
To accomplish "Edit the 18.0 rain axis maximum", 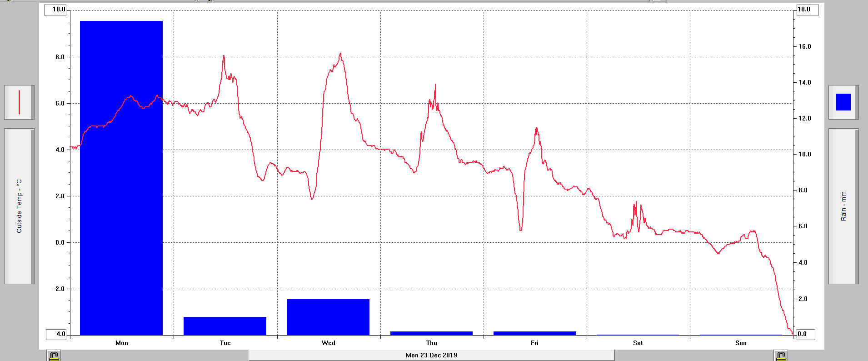I will [807, 10].
